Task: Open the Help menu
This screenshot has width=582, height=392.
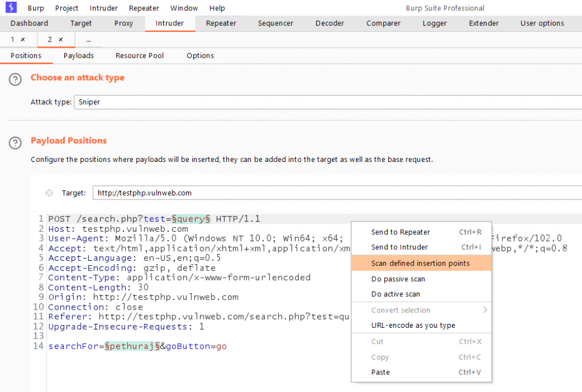Action: point(217,8)
